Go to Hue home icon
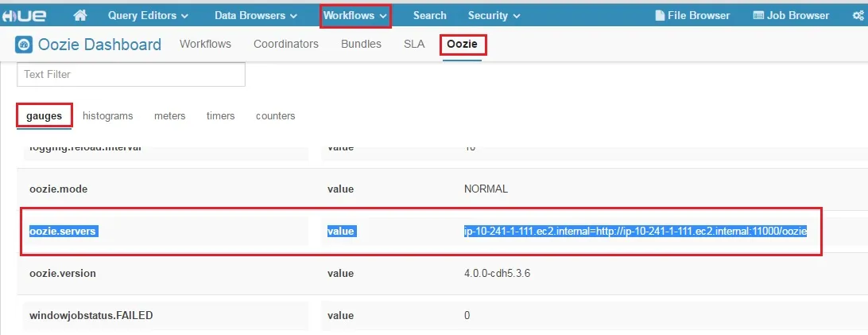 [80, 15]
